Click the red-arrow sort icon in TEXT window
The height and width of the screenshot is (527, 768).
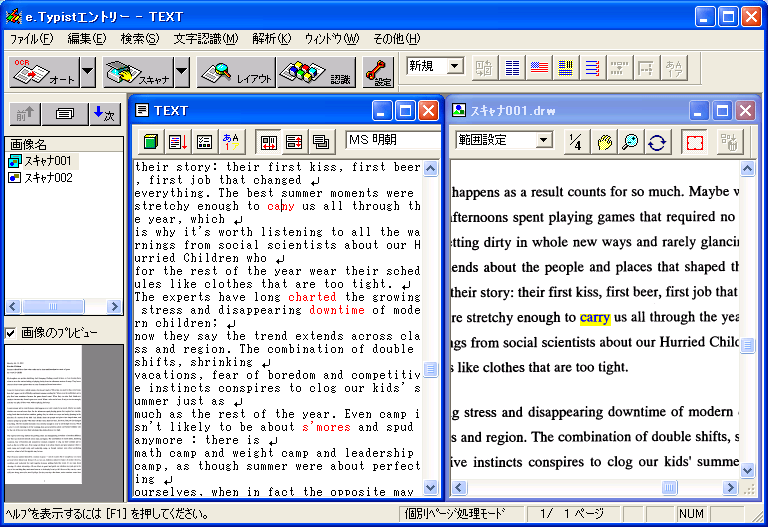click(x=177, y=142)
